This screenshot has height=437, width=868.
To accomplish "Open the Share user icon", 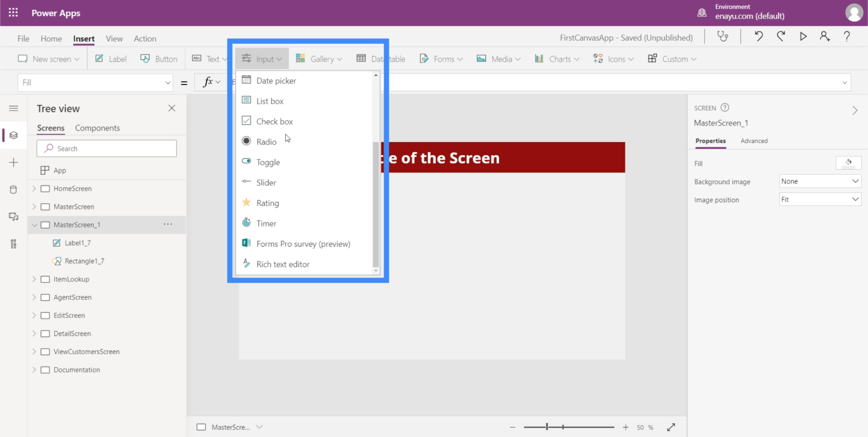I will pos(825,36).
